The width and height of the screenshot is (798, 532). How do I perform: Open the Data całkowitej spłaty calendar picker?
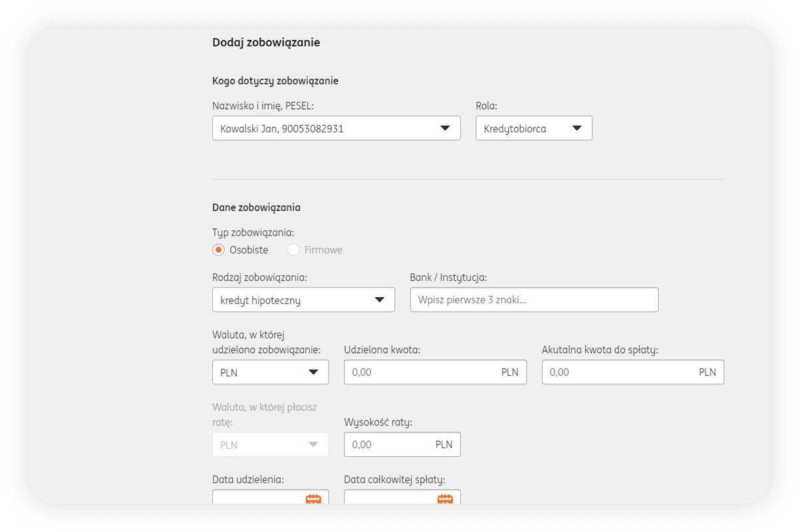pos(445,499)
